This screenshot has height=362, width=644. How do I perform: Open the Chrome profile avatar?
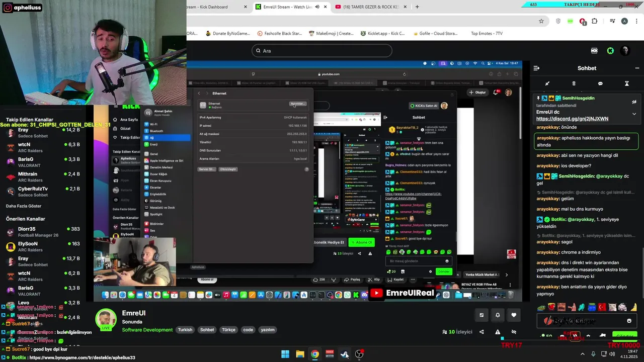[624, 21]
